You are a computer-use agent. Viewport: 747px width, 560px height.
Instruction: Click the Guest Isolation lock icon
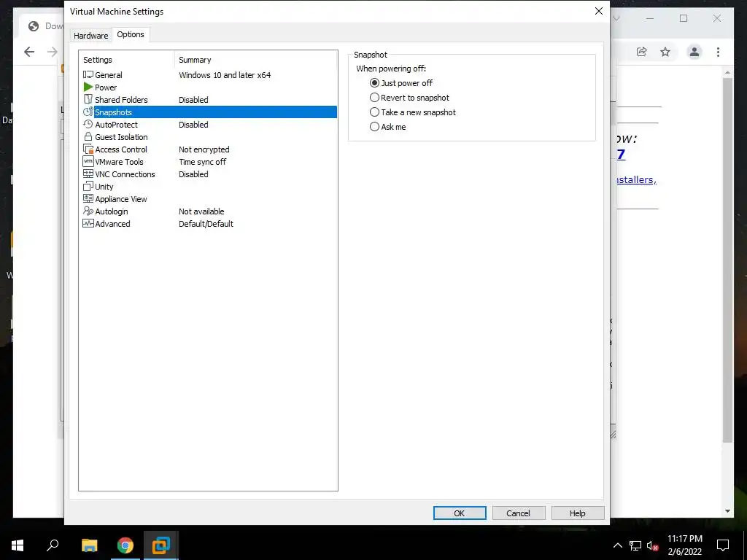[88, 136]
